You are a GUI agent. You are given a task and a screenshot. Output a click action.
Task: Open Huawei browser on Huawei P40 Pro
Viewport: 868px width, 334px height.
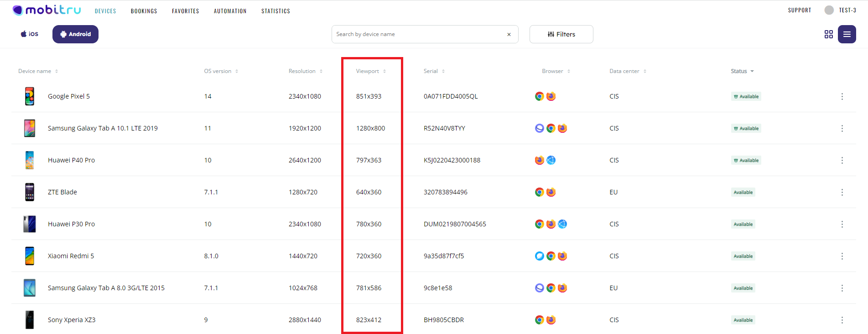[551, 160]
